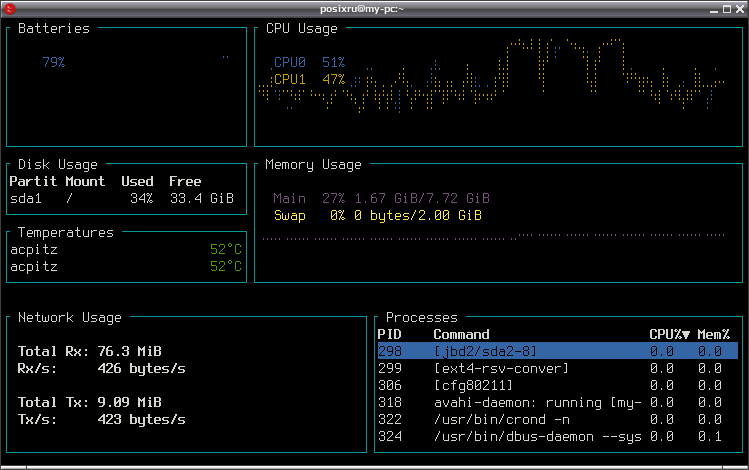Click the Mem% value 0.1 for dbus-daemon
Viewport: 749px width, 470px height.
click(709, 437)
